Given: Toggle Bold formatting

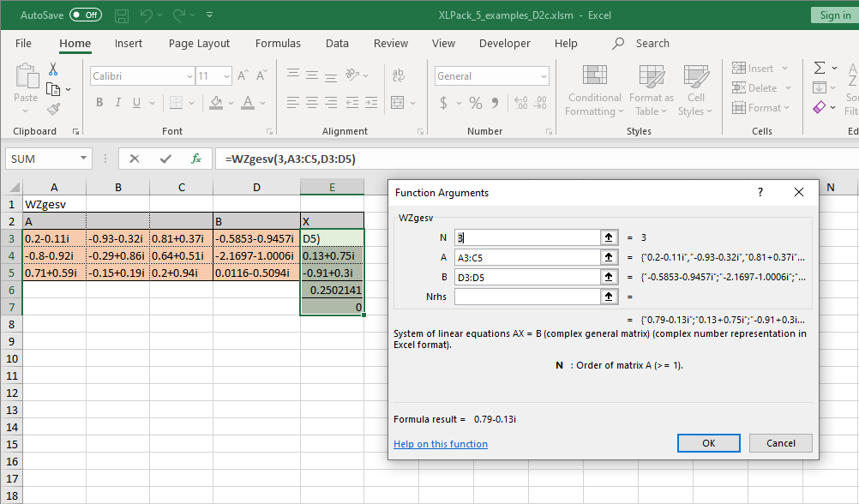Looking at the screenshot, I should (99, 103).
